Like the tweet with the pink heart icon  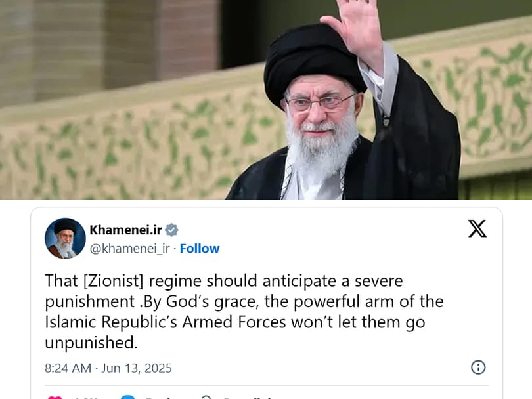point(55,397)
